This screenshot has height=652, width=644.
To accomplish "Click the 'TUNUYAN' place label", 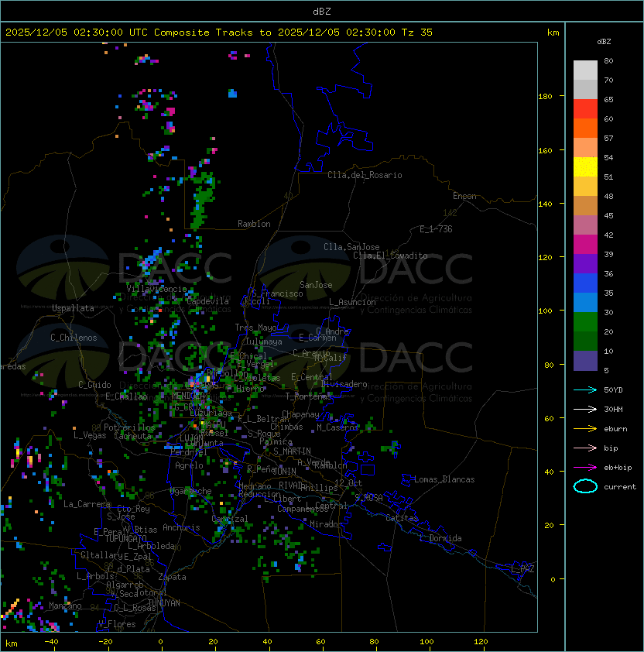I will (x=164, y=603).
